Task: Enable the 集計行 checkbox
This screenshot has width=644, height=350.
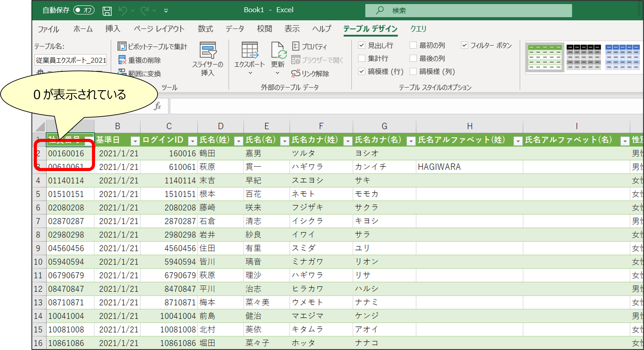Action: tap(361, 58)
